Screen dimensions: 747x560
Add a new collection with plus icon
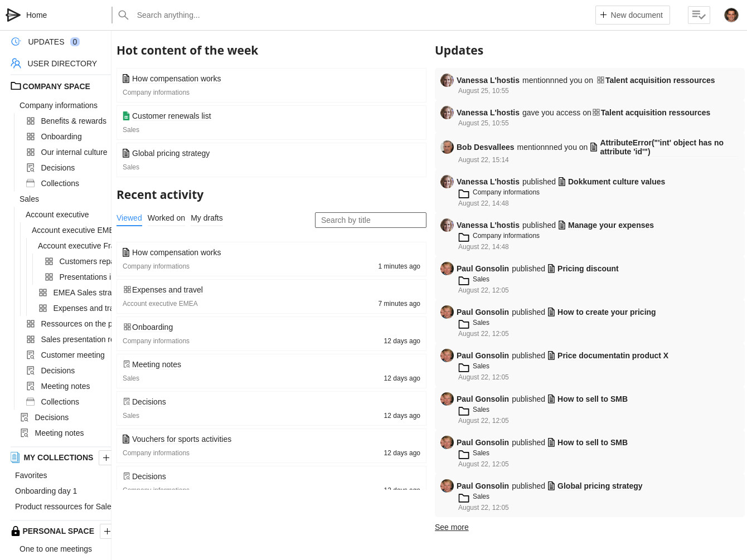105,457
